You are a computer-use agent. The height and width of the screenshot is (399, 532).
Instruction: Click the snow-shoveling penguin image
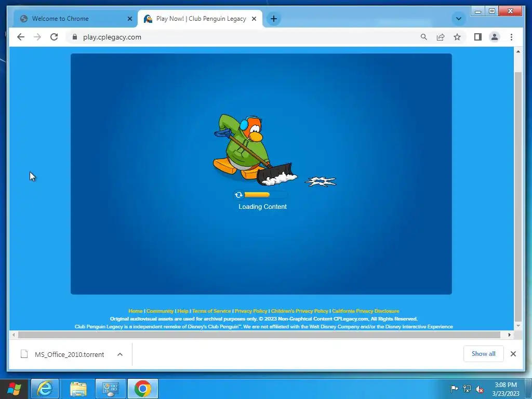pyautogui.click(x=255, y=150)
